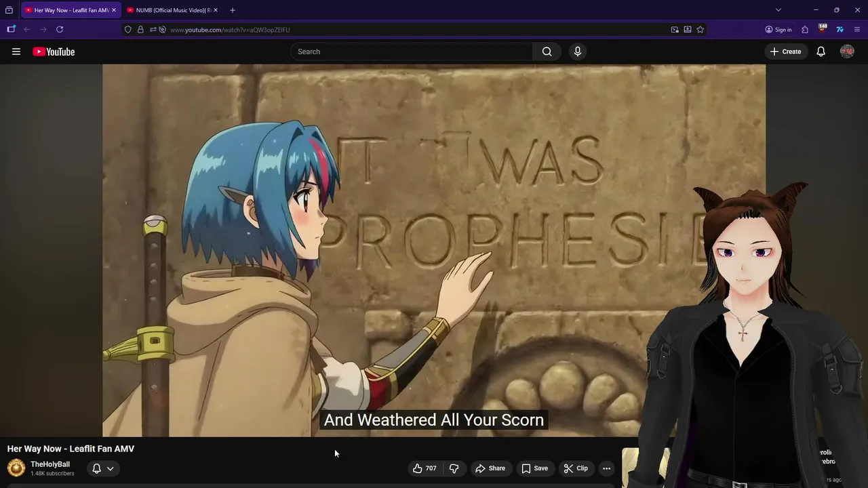The image size is (868, 488).
Task: Share the Her Way Now video
Action: pyautogui.click(x=490, y=468)
